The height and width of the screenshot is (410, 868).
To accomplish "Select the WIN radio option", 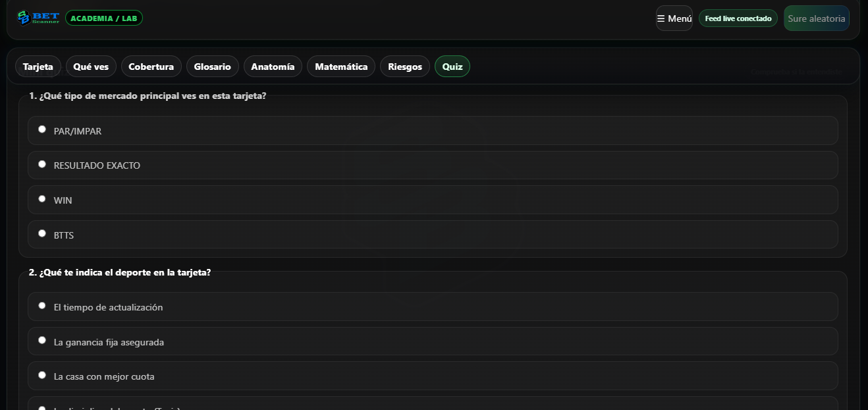I will point(42,198).
